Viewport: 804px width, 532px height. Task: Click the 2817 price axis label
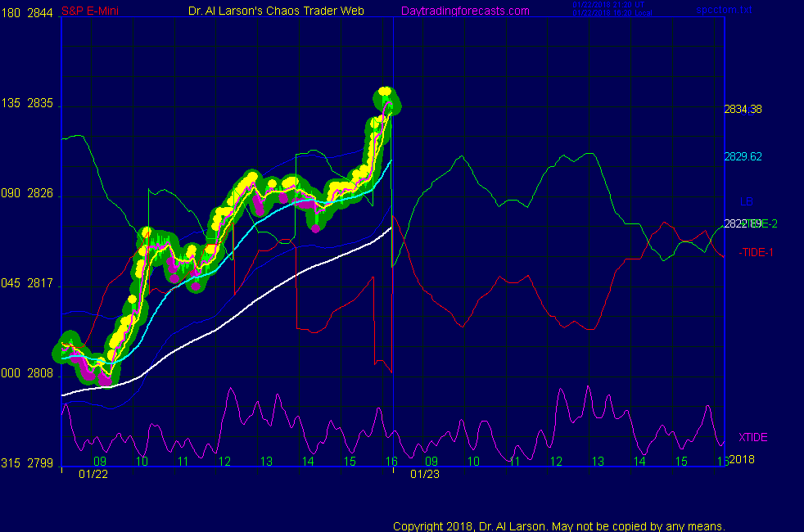point(40,283)
